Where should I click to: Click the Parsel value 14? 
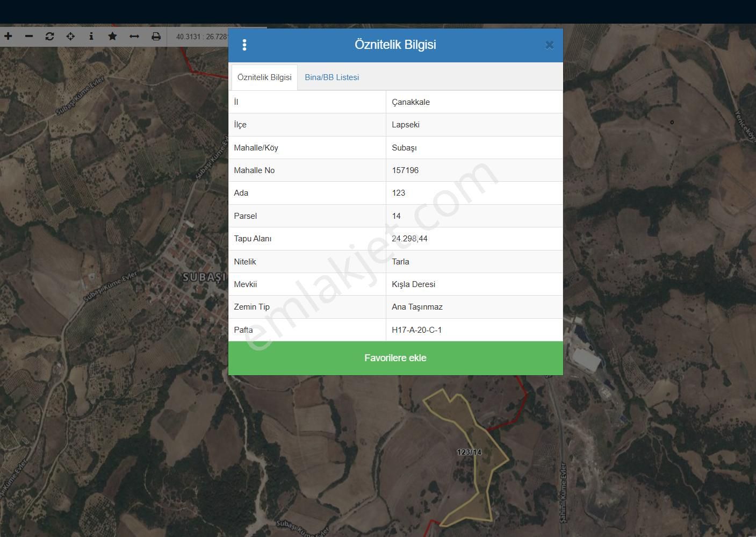point(397,216)
